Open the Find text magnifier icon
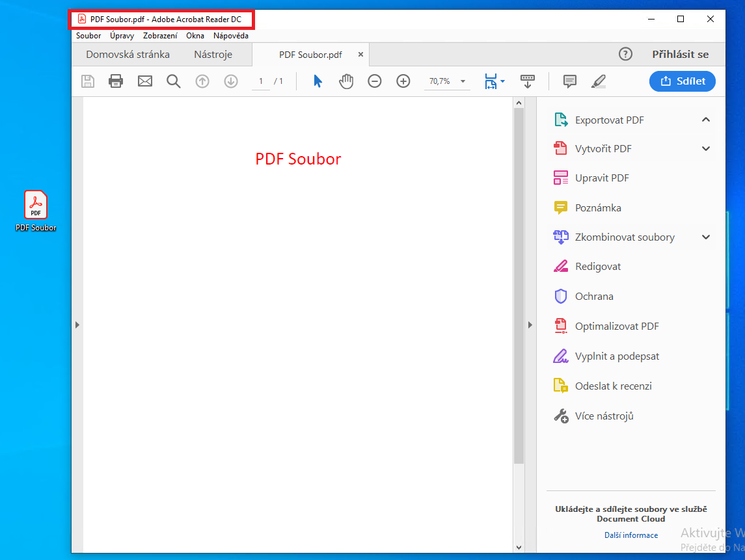 [x=173, y=81]
